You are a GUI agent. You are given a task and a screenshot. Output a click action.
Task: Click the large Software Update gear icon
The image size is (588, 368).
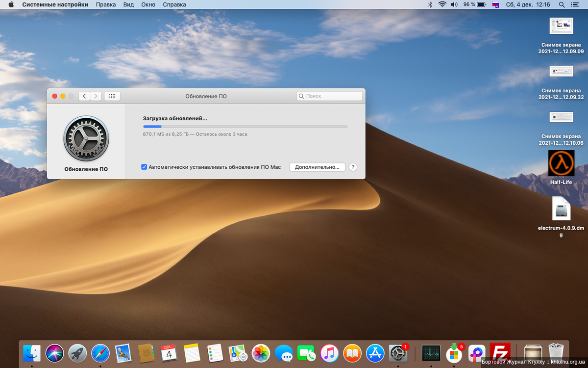86,138
